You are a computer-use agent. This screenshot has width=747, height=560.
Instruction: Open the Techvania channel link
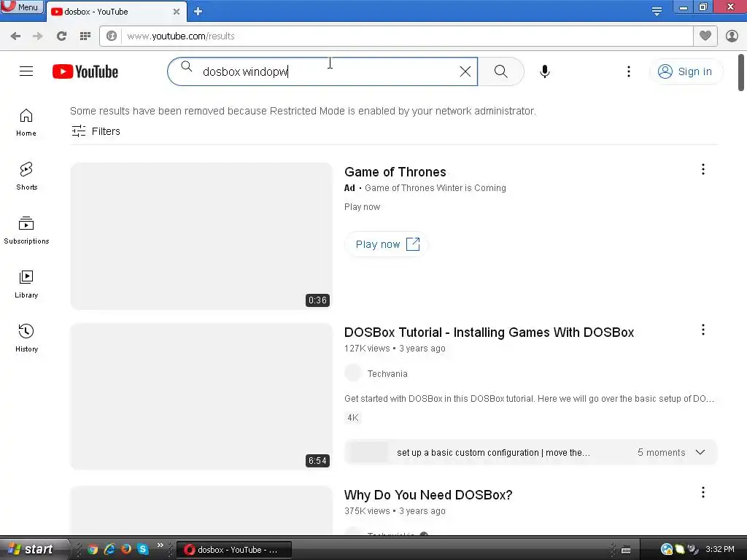[387, 374]
